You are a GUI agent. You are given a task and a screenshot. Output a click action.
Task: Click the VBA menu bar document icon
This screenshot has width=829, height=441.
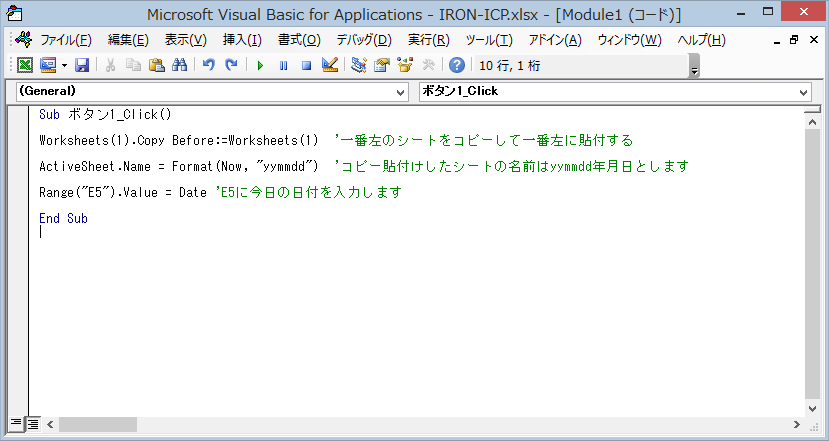(x=23, y=39)
